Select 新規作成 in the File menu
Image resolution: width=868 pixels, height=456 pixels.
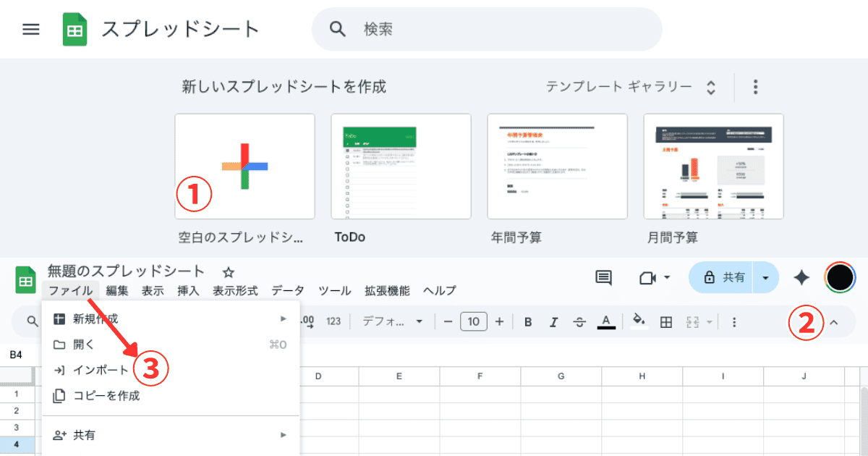[171, 318]
